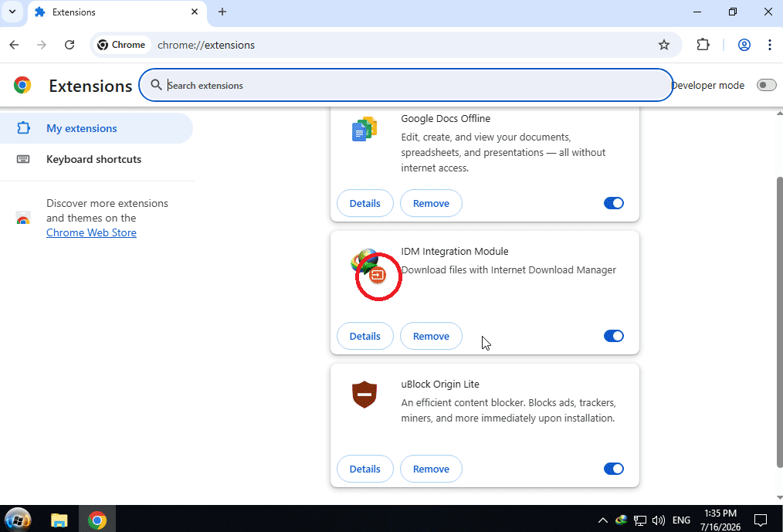Open Details for uBlock Origin Lite
This screenshot has height=532, width=783.
(x=365, y=469)
